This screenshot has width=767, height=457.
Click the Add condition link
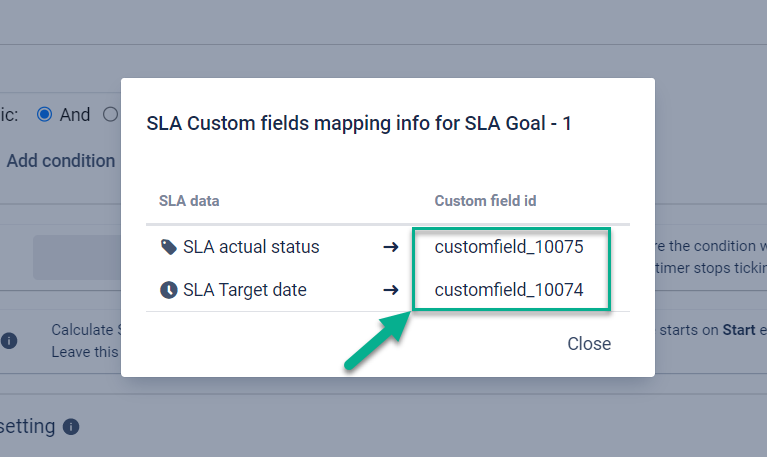pyautogui.click(x=61, y=160)
